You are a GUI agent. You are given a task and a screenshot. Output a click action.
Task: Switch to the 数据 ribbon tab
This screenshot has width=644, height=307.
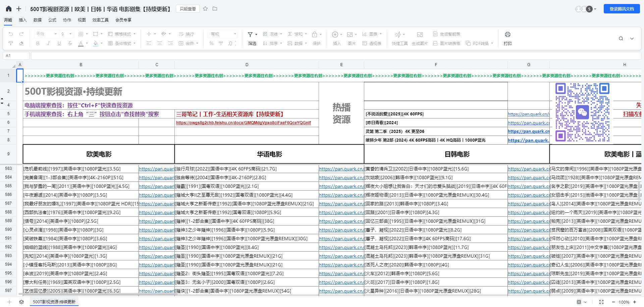click(37, 20)
